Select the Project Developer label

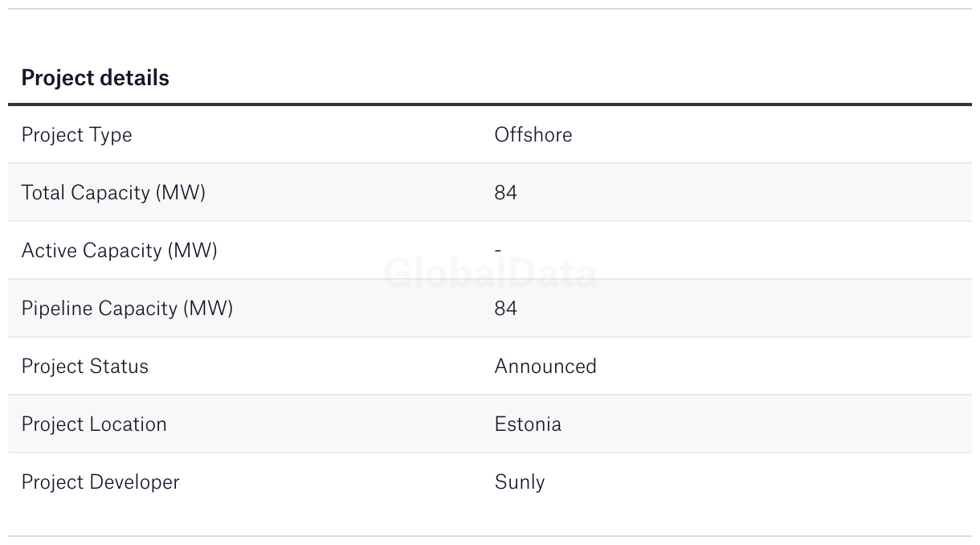100,482
